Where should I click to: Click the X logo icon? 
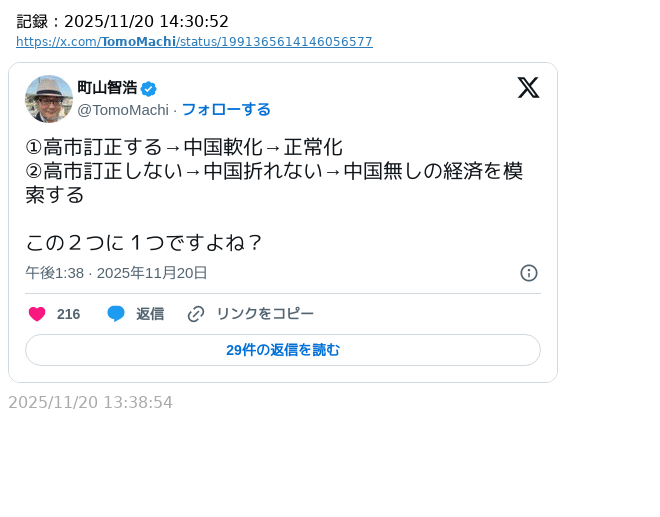coord(528,88)
